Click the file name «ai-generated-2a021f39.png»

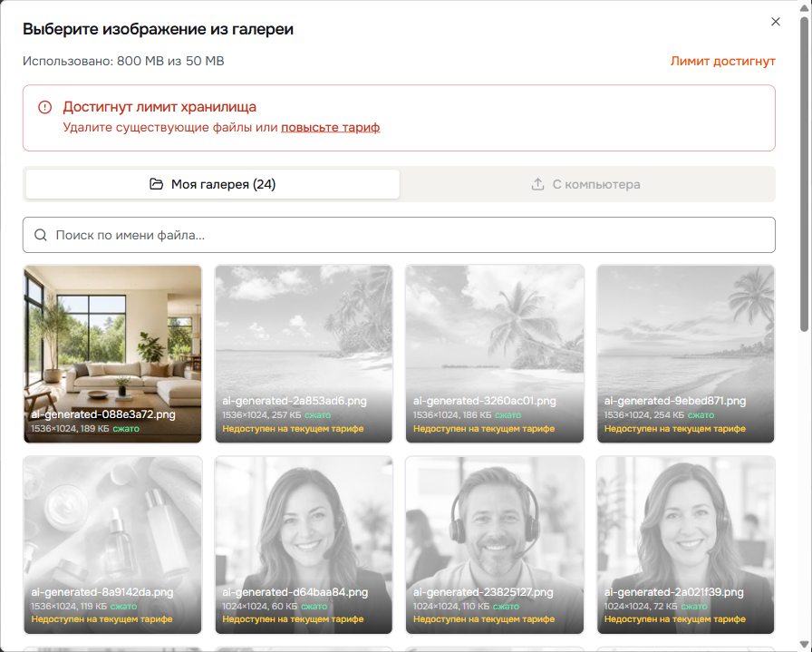[x=673, y=592]
